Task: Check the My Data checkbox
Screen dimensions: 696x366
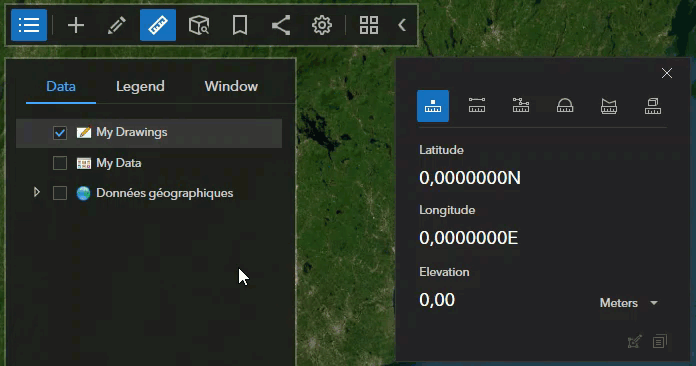Action: 60,163
